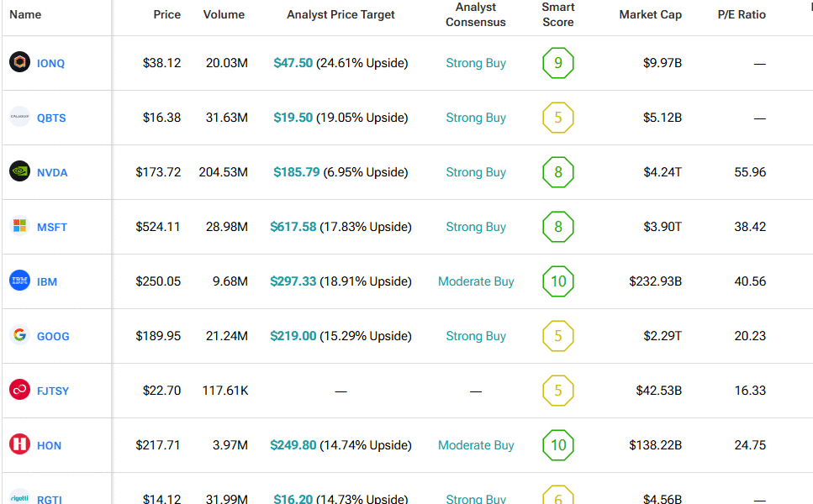Open the QBTS ticker link
The width and height of the screenshot is (813, 504).
coord(51,118)
